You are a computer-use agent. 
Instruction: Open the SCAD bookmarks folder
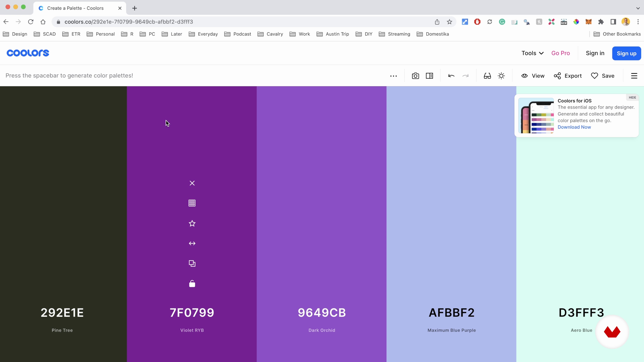45,34
